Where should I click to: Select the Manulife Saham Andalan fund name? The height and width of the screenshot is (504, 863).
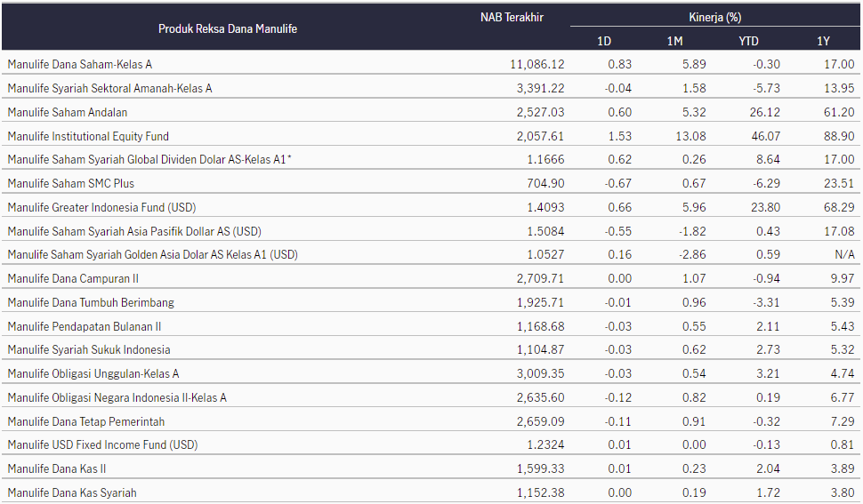coord(67,113)
